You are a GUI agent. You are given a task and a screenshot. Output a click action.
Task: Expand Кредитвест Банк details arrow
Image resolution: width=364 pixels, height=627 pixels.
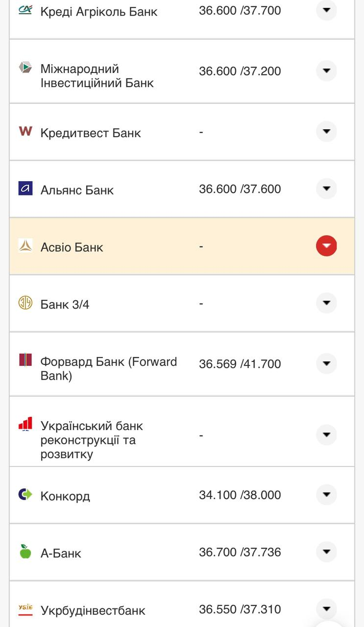(326, 131)
